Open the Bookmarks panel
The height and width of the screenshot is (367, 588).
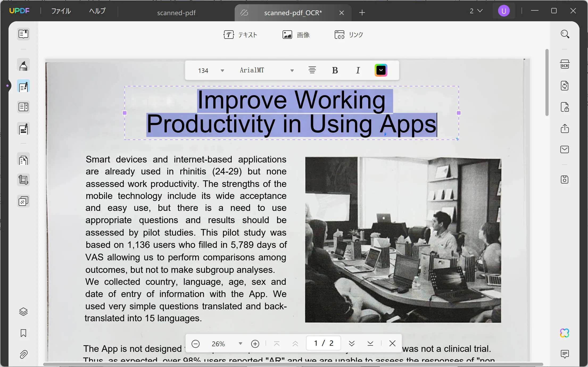[23, 333]
